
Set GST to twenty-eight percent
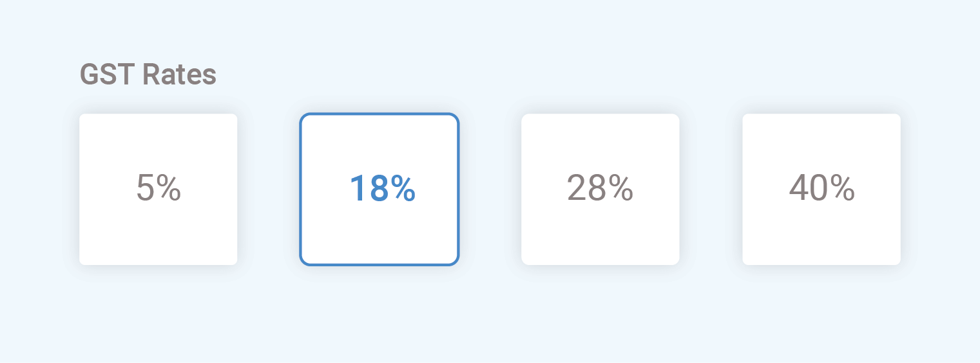tap(600, 189)
